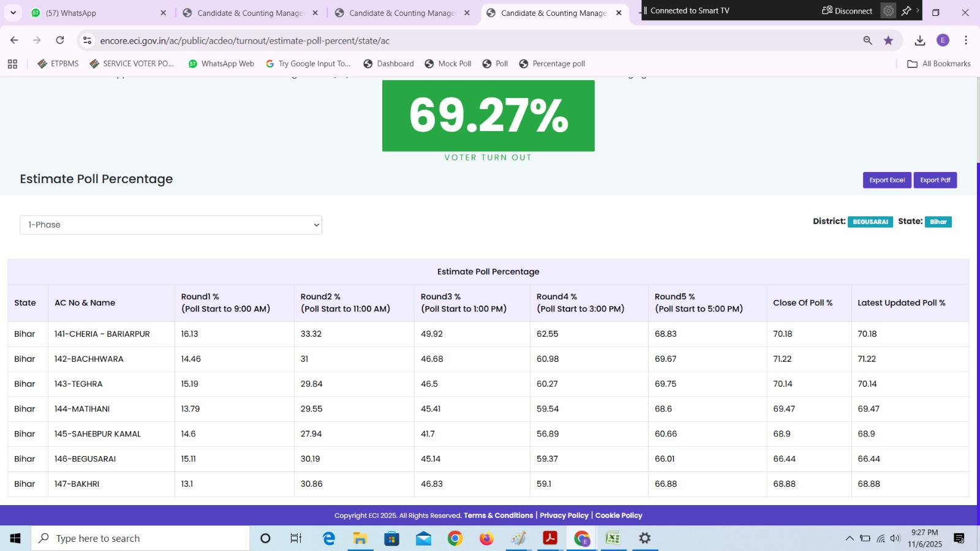Click the browser reload page icon
Image resolution: width=980 pixels, height=551 pixels.
pyautogui.click(x=60, y=40)
